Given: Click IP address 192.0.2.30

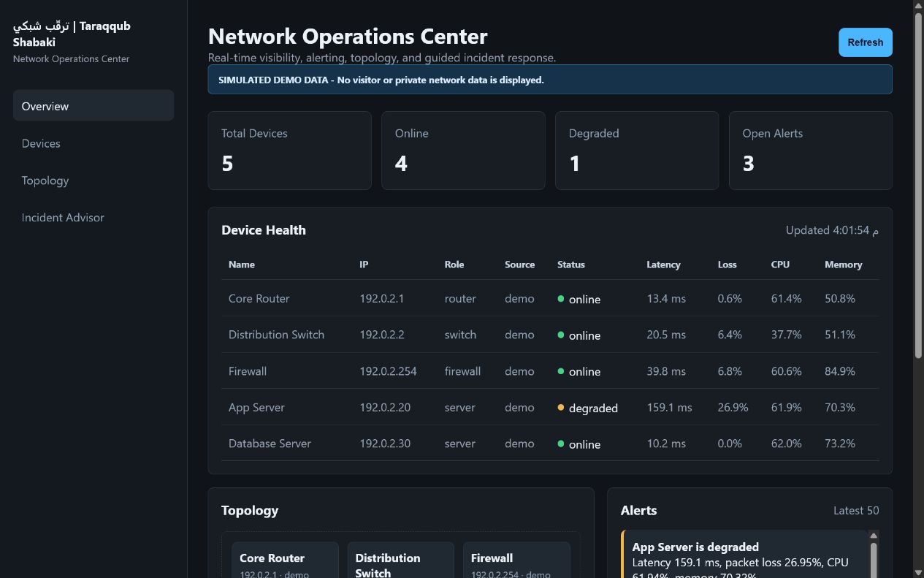Looking at the screenshot, I should (385, 444).
